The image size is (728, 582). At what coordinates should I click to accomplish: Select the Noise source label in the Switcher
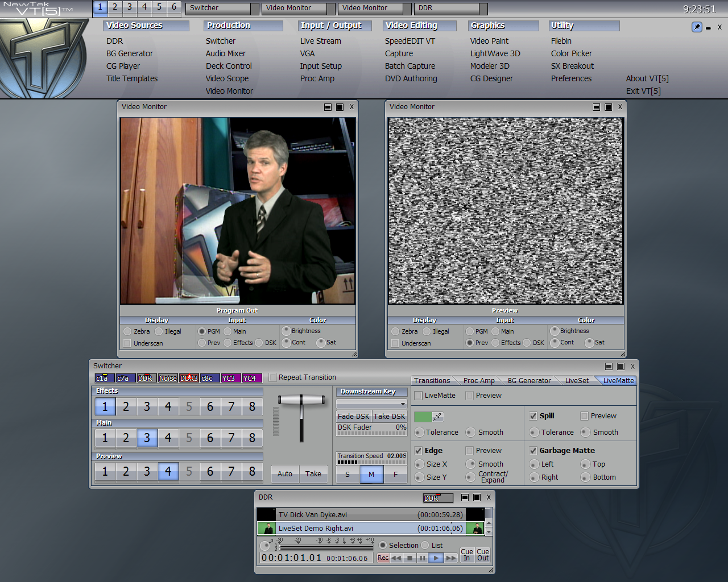tap(168, 378)
